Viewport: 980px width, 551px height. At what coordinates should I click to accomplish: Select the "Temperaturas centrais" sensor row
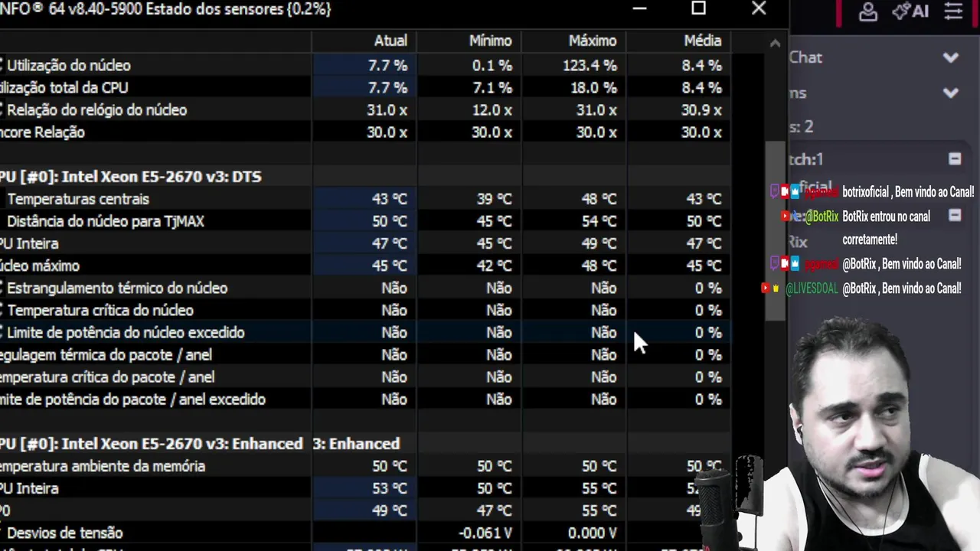point(365,199)
